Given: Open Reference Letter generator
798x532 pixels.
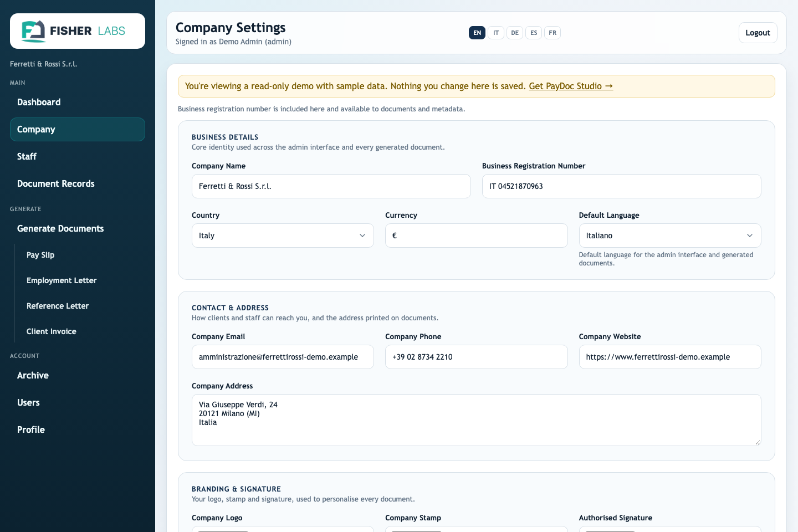Looking at the screenshot, I should pos(83,306).
